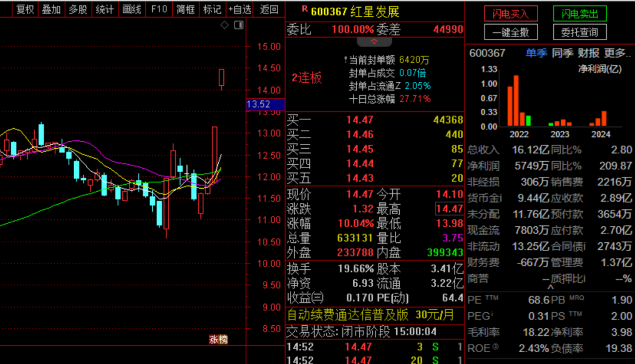Click the 净利润 5749万 value
Screen dimensions: 635x364
tap(532, 166)
